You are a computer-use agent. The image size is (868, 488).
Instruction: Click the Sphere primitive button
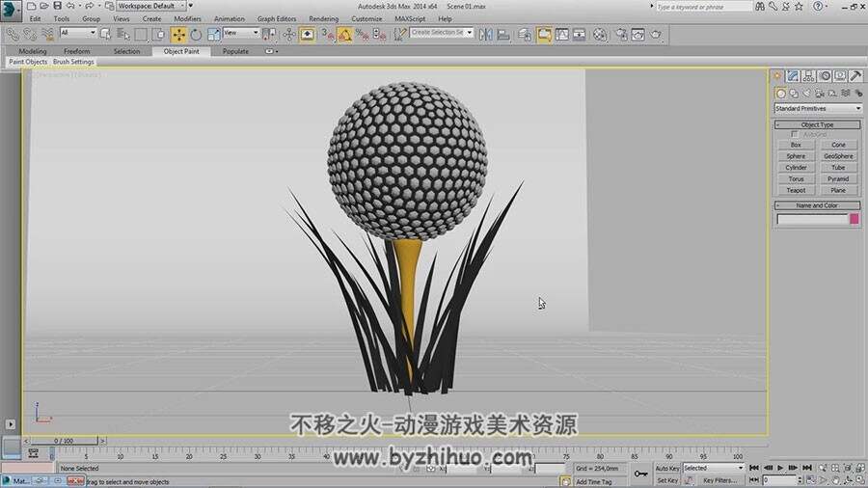tap(796, 156)
